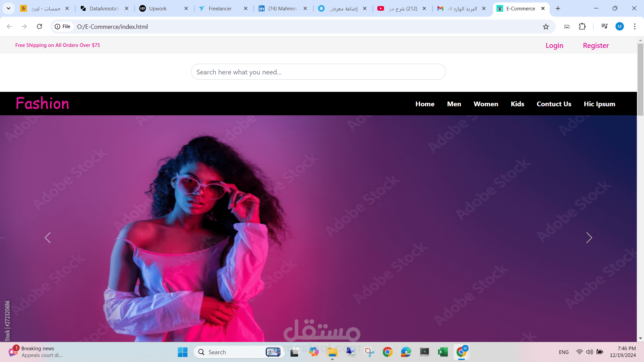Click the page vertical scrollbar thumb
Screen dimensions: 644x362
[x=640, y=79]
